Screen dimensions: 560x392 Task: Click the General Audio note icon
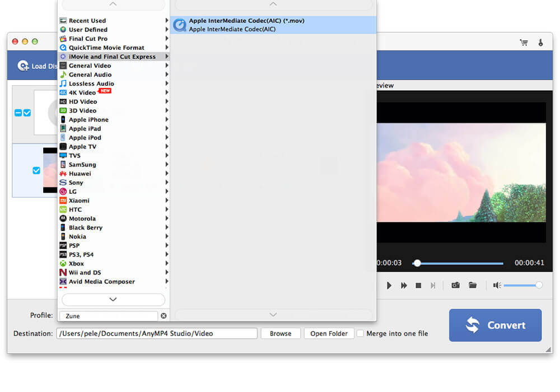click(x=63, y=74)
